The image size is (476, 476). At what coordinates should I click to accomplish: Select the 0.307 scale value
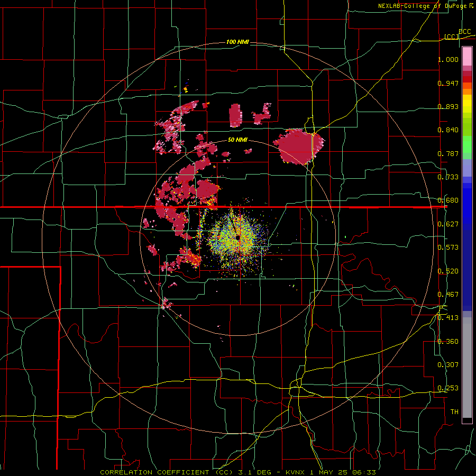448,365
